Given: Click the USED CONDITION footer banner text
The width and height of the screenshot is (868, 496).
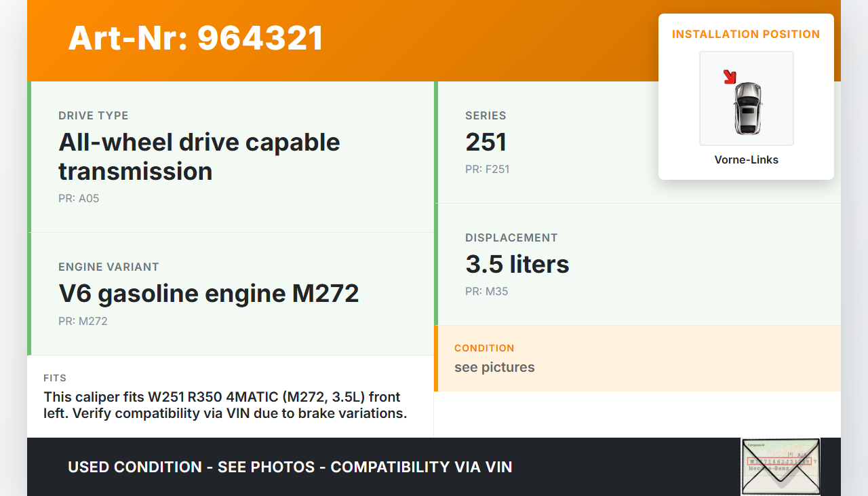Looking at the screenshot, I should click(290, 467).
